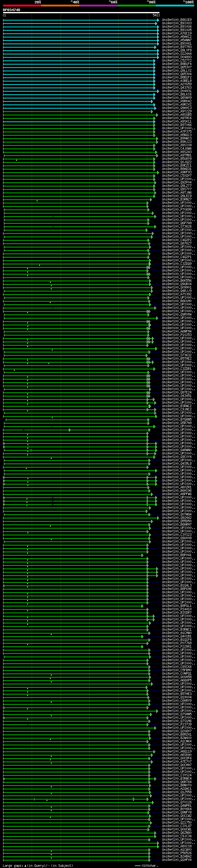Select hit label UniRef100_O04931
Image resolution: width=197 pixels, height=868 pixels.
(177, 91)
